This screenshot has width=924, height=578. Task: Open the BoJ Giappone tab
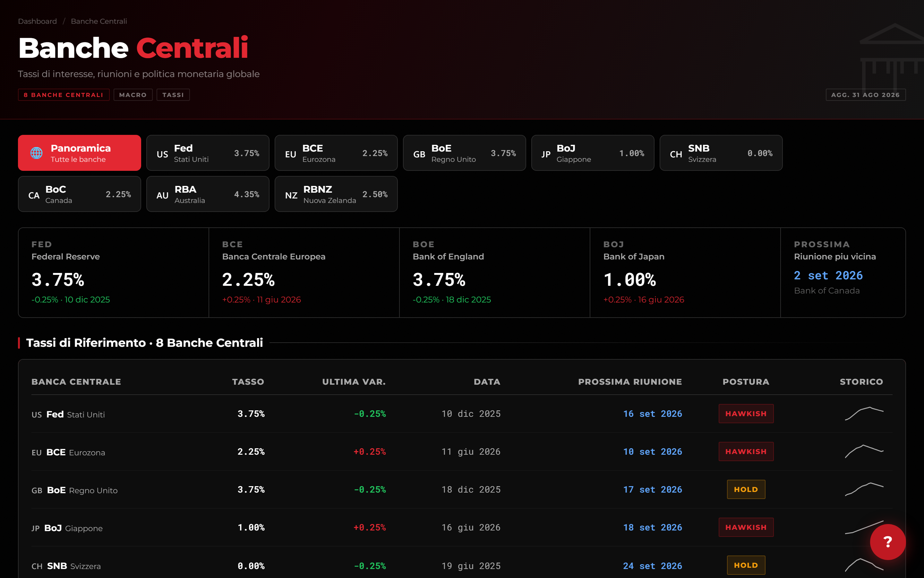(x=593, y=153)
